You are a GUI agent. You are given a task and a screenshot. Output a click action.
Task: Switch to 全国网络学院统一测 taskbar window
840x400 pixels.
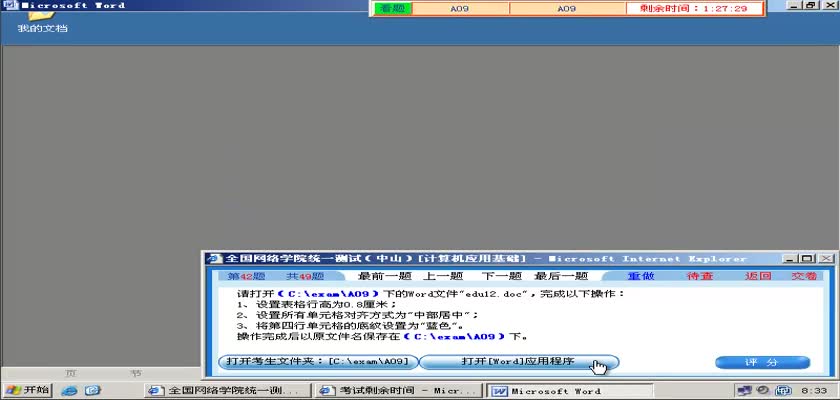(x=228, y=391)
